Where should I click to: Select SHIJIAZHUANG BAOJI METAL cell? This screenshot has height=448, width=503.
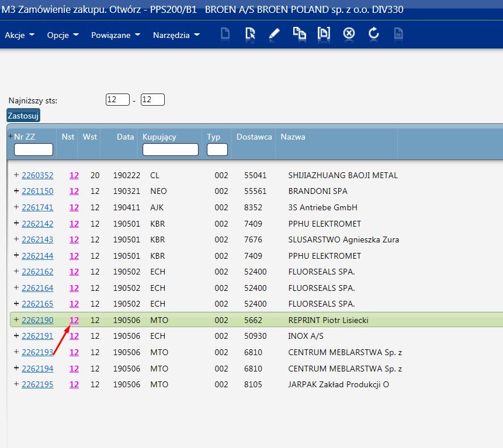[343, 175]
